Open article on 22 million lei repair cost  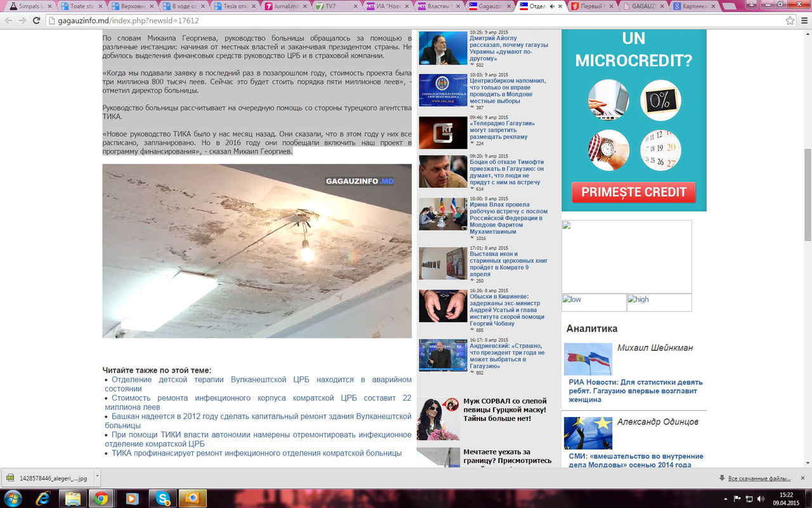pyautogui.click(x=258, y=403)
